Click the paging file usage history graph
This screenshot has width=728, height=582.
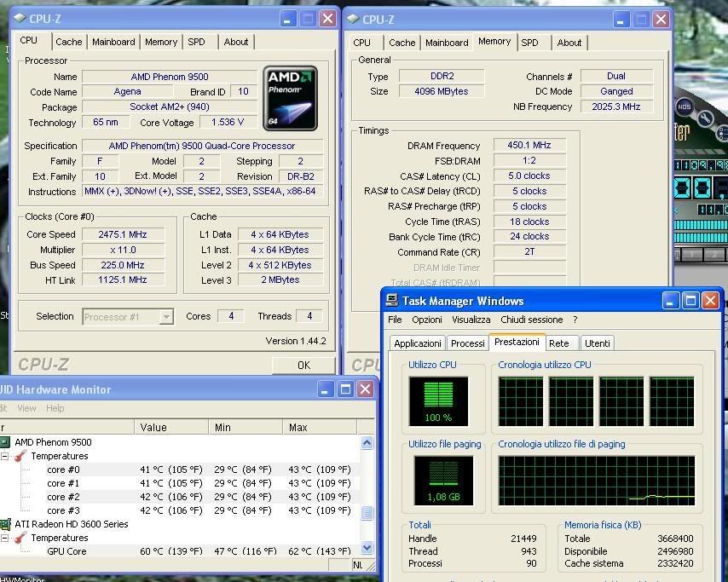point(597,481)
